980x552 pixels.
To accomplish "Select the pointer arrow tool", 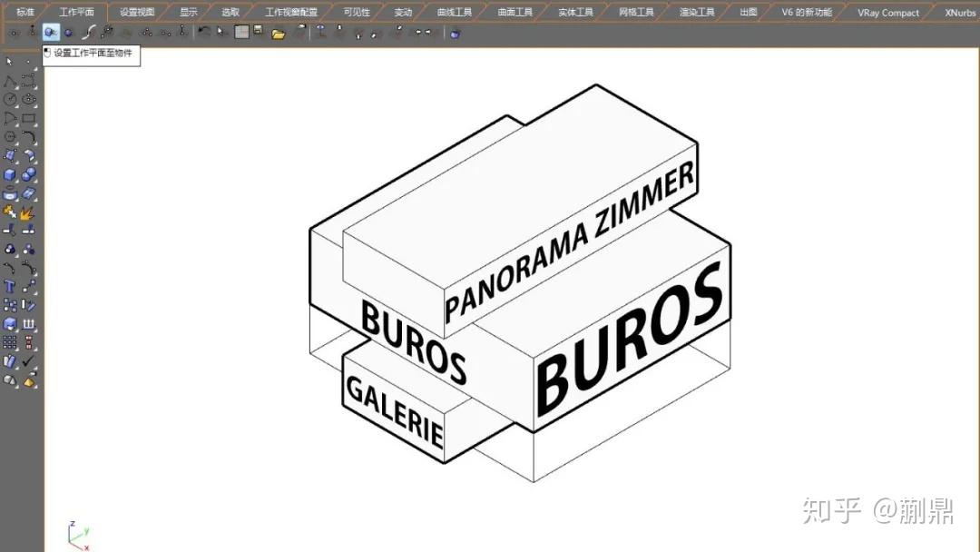I will click(x=9, y=61).
